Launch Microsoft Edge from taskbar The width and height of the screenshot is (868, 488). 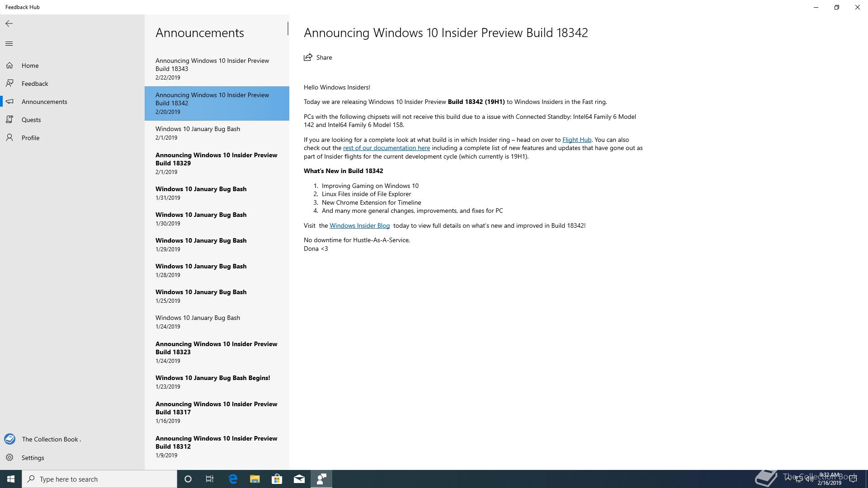click(x=233, y=479)
